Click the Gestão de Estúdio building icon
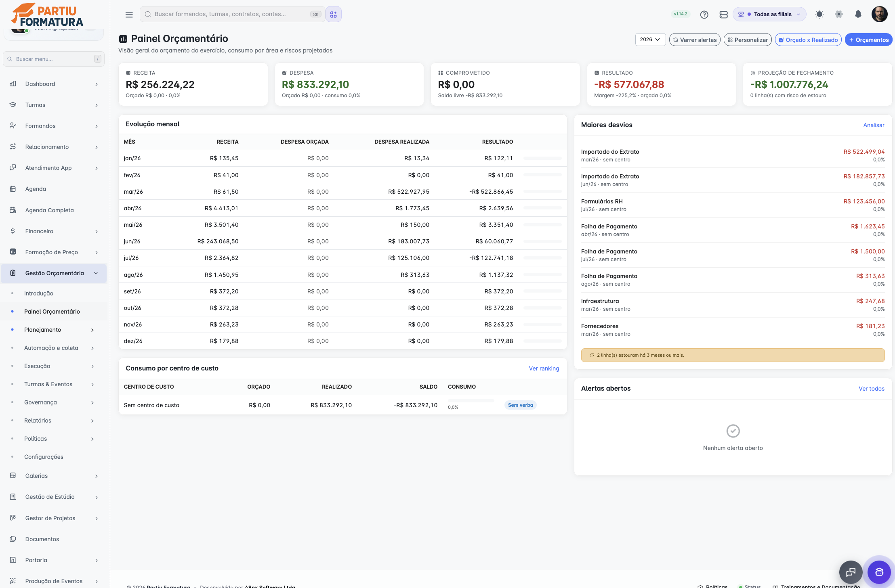Image resolution: width=895 pixels, height=588 pixels. 13,496
